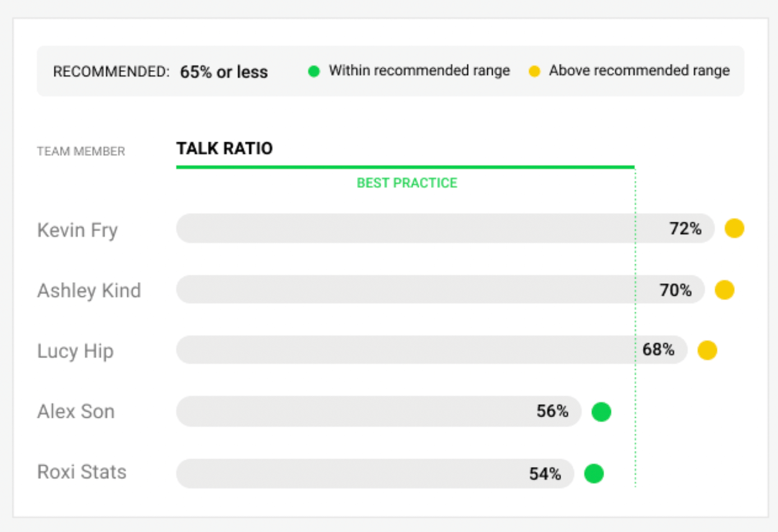Click Ashley Kind's yellow status dot
This screenshot has width=778, height=532.
(x=724, y=290)
